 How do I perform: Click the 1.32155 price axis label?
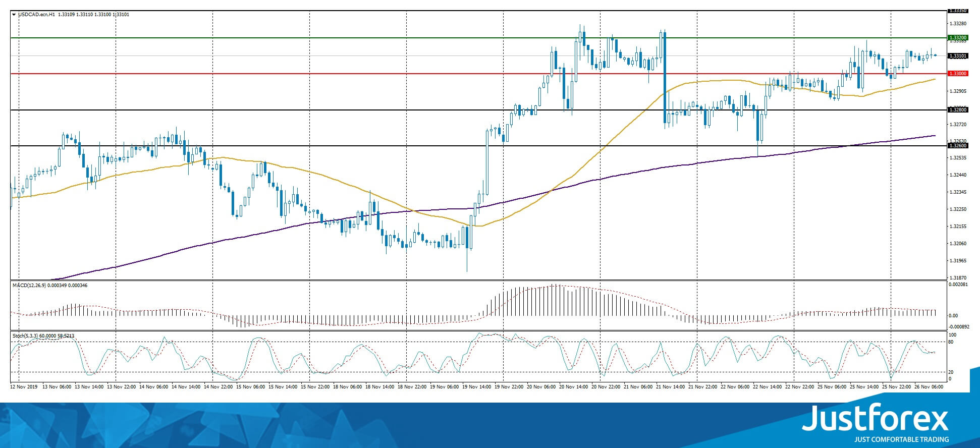coord(958,227)
